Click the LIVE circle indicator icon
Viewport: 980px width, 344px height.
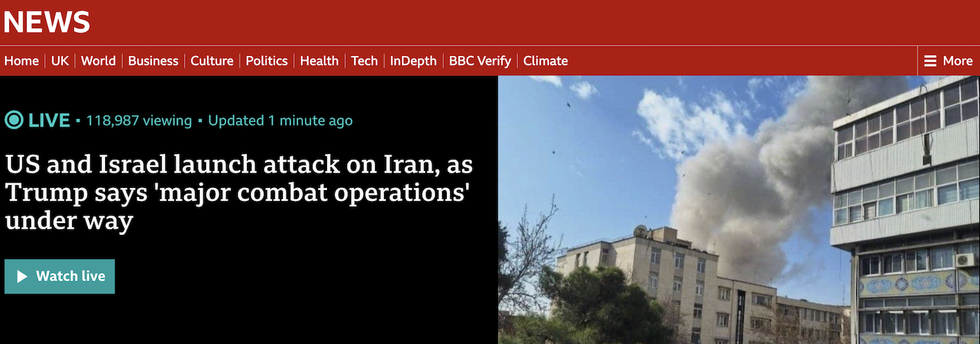click(14, 120)
